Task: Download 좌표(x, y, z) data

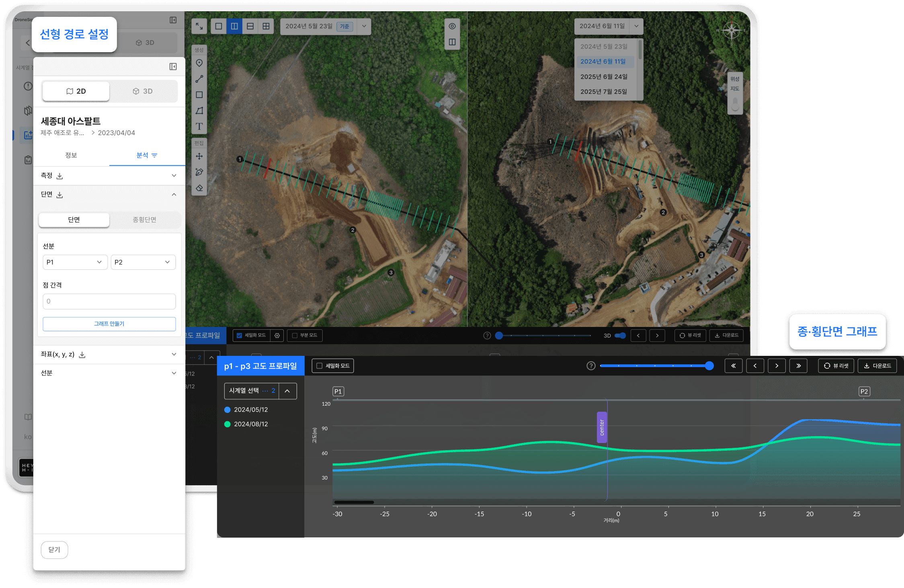Action: tap(82, 355)
